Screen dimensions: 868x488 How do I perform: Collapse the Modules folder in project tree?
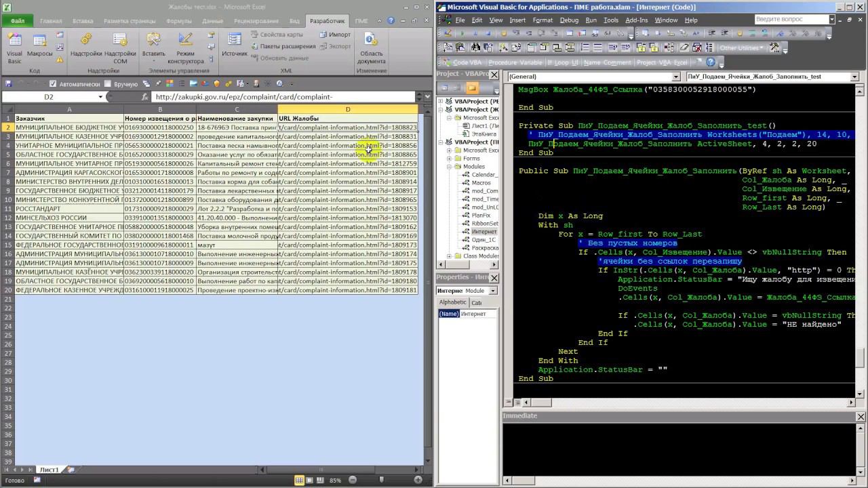tap(450, 167)
